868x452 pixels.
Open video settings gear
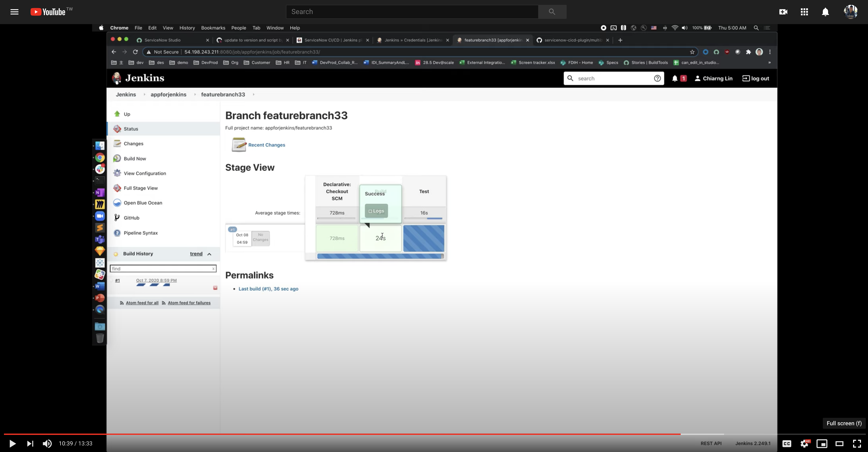[805, 444]
